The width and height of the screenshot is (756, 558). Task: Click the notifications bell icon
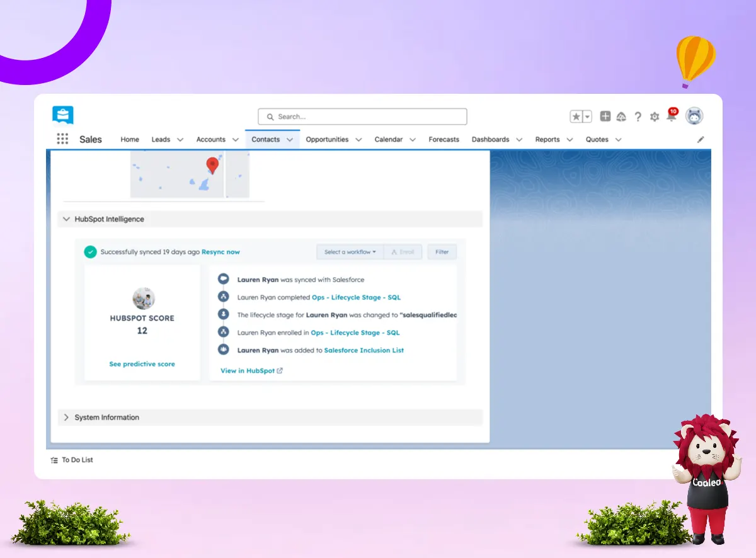[671, 117]
